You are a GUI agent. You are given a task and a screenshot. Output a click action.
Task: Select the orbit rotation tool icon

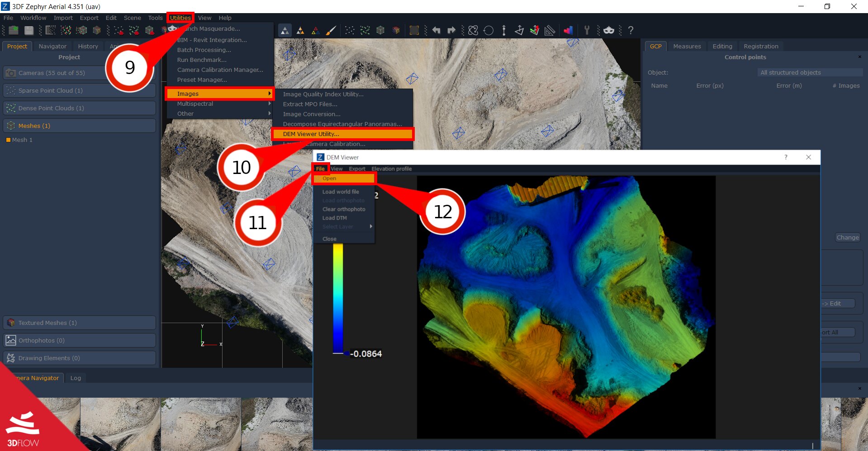tap(473, 30)
